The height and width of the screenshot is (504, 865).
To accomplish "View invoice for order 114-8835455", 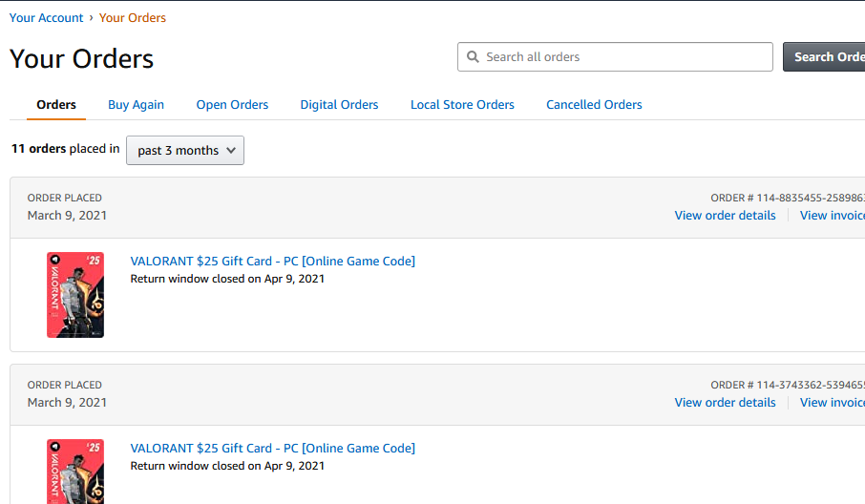I will 833,216.
